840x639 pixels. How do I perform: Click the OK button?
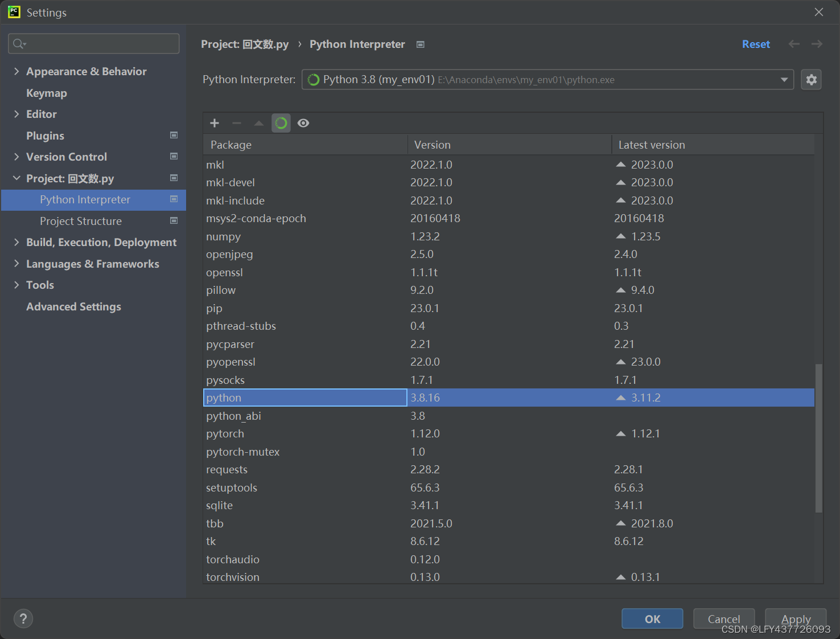coord(652,618)
